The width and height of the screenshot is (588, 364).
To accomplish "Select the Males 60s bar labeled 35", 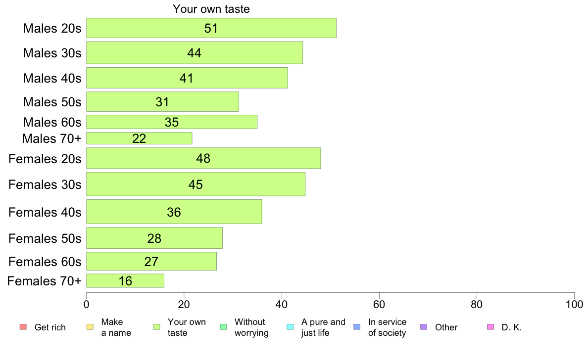I will coord(172,122).
